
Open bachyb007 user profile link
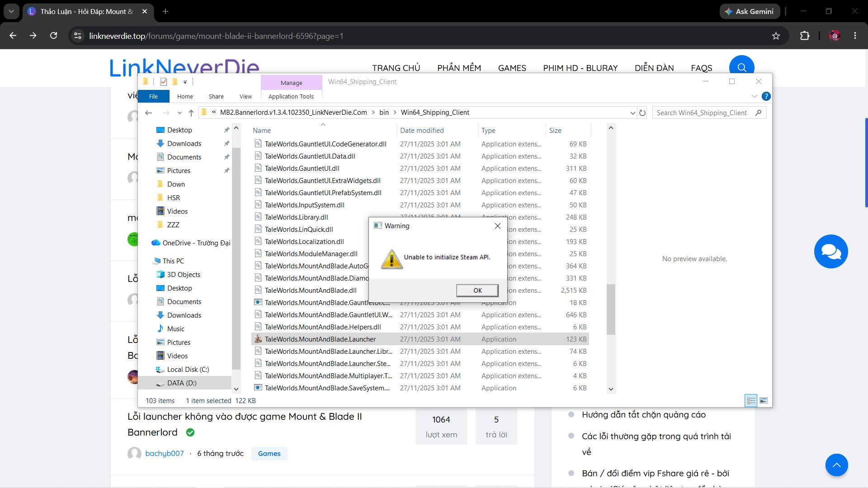[x=165, y=453]
